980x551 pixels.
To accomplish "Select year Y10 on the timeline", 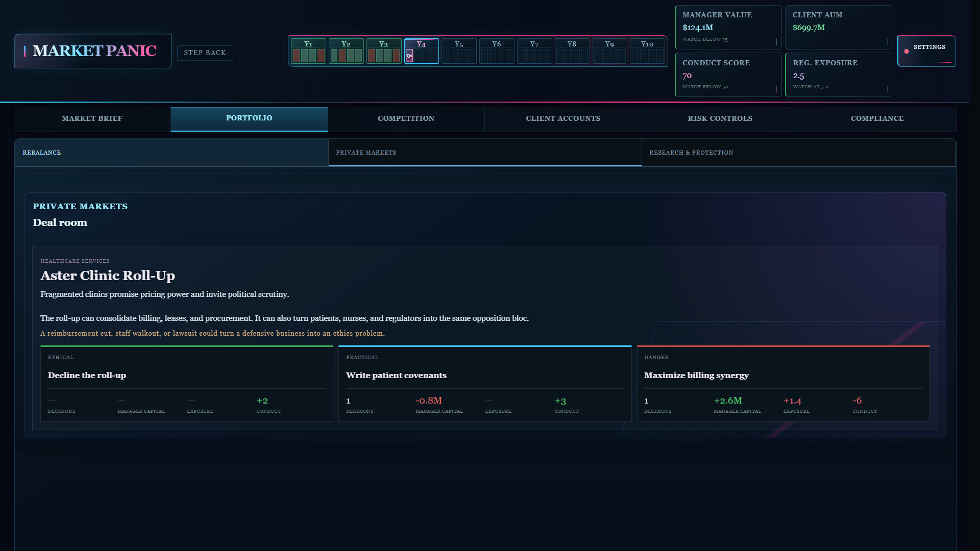I will 647,51.
